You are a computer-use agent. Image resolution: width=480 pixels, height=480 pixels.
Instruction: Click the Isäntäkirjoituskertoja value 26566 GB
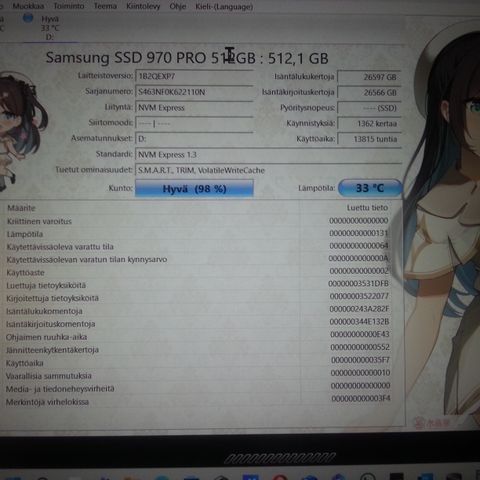(x=369, y=92)
